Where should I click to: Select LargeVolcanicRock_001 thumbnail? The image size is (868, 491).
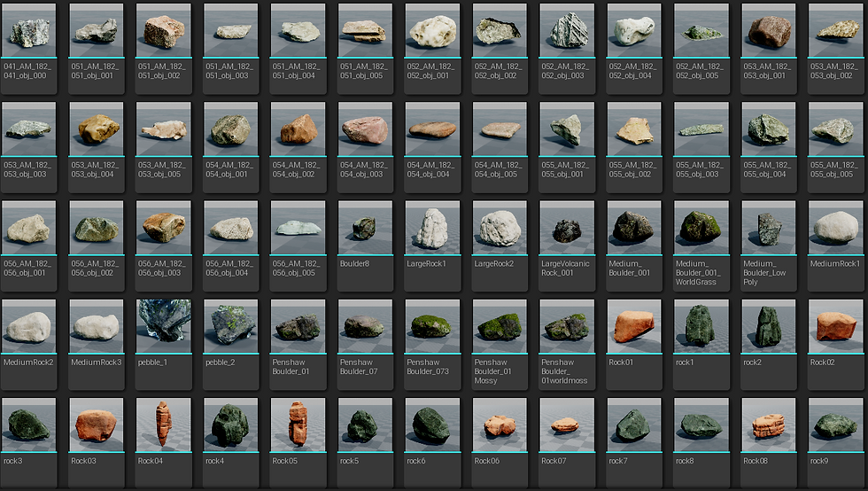point(567,228)
